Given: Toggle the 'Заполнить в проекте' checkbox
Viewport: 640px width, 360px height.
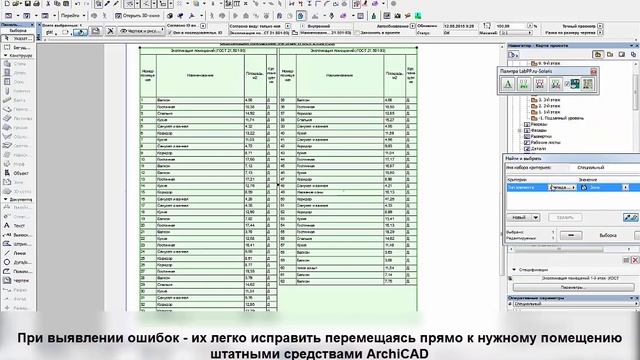Looking at the screenshot, I should [x=358, y=33].
